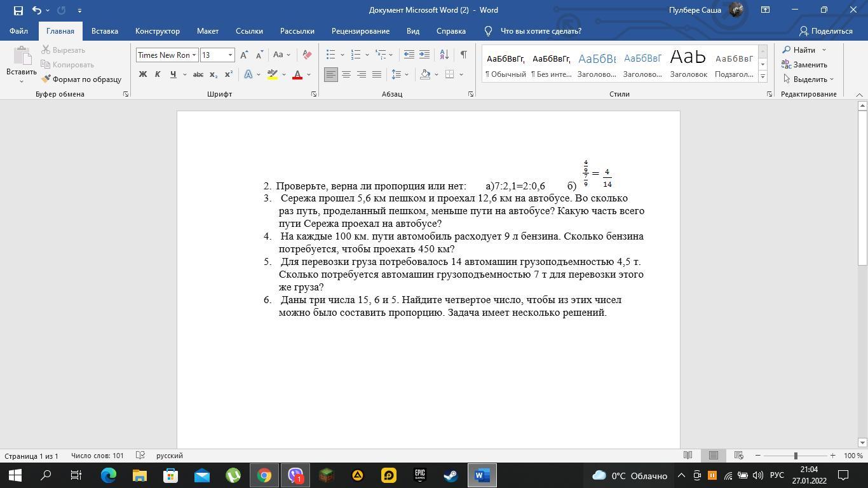Increase the font size
The image size is (868, 488).
[x=244, y=55]
